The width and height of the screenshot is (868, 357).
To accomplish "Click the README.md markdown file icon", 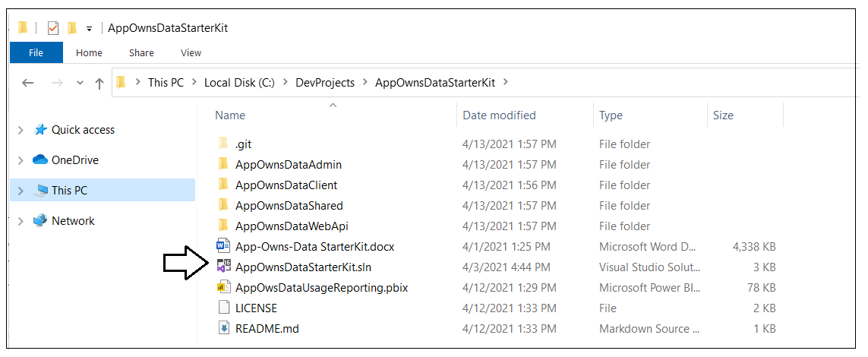I will click(x=223, y=328).
